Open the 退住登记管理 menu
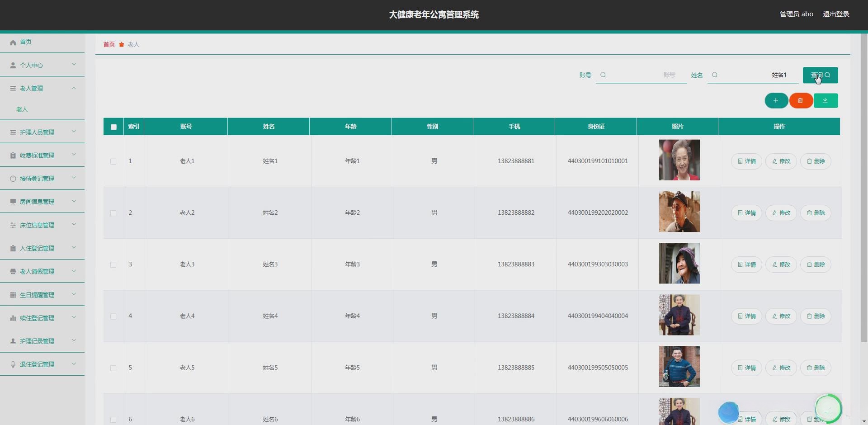Viewport: 868px width, 425px height. (x=42, y=364)
